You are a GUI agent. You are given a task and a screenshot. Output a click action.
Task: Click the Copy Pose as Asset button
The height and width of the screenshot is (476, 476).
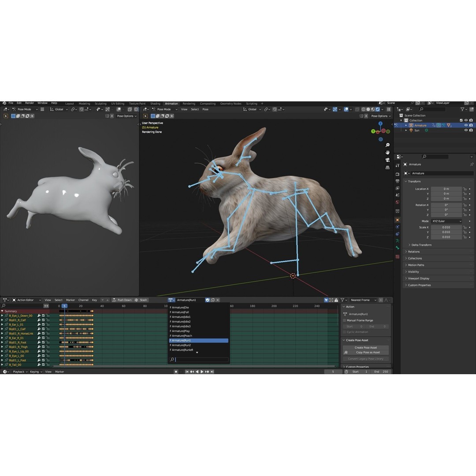[366, 353]
